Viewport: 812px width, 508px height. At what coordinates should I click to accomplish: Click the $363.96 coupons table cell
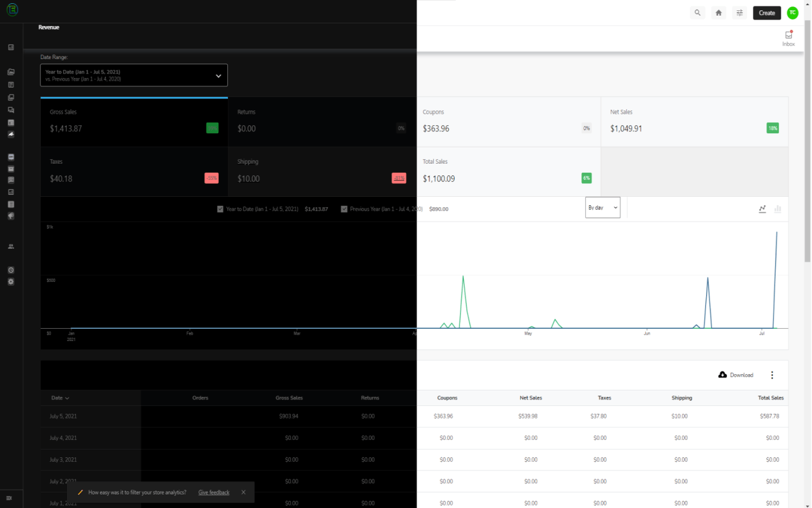[443, 416]
